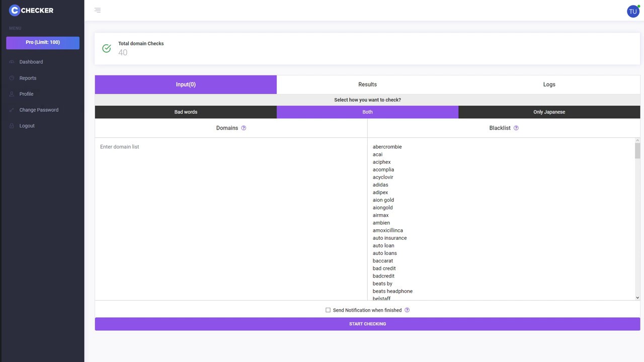Click the Dashboard sidebar icon
This screenshot has width=644, height=362.
coord(12,62)
